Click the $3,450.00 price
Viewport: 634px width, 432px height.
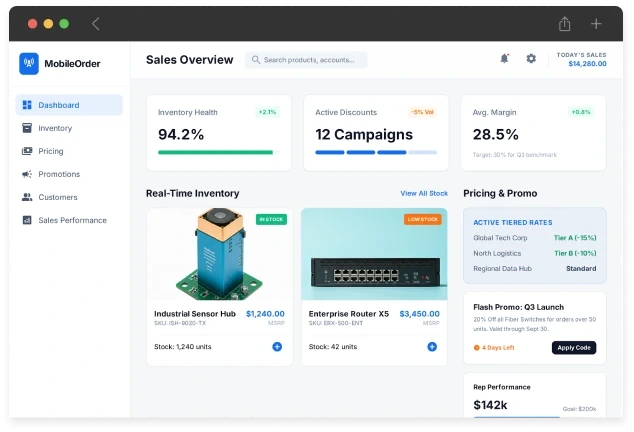pyautogui.click(x=419, y=314)
